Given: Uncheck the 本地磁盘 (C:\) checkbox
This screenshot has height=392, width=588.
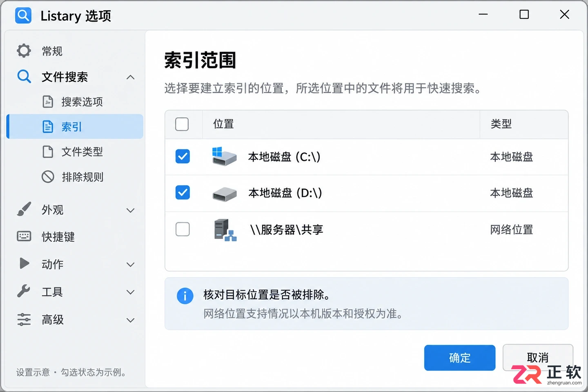Looking at the screenshot, I should pos(183,156).
